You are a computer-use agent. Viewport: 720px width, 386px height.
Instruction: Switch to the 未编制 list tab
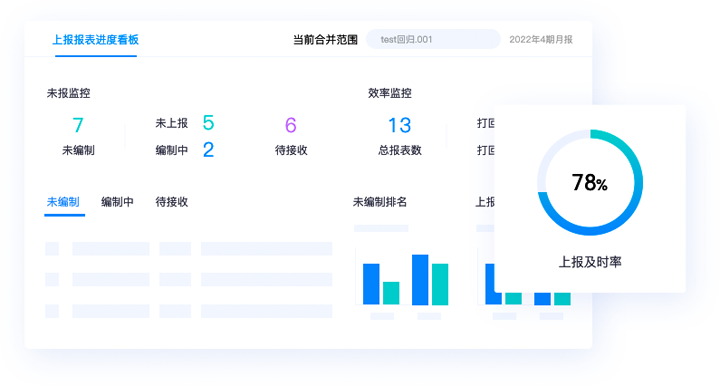coord(63,202)
